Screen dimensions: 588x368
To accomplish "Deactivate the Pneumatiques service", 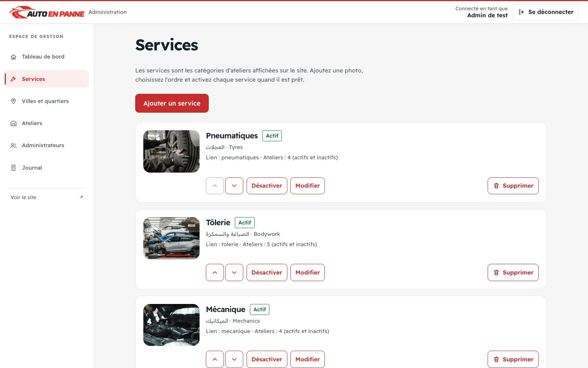I will coord(267,186).
